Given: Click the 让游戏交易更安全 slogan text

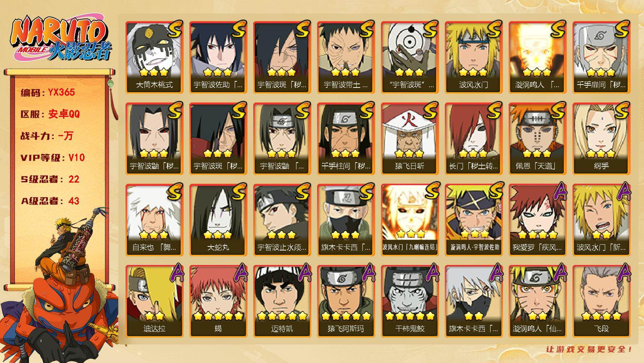Looking at the screenshot, I should (589, 349).
